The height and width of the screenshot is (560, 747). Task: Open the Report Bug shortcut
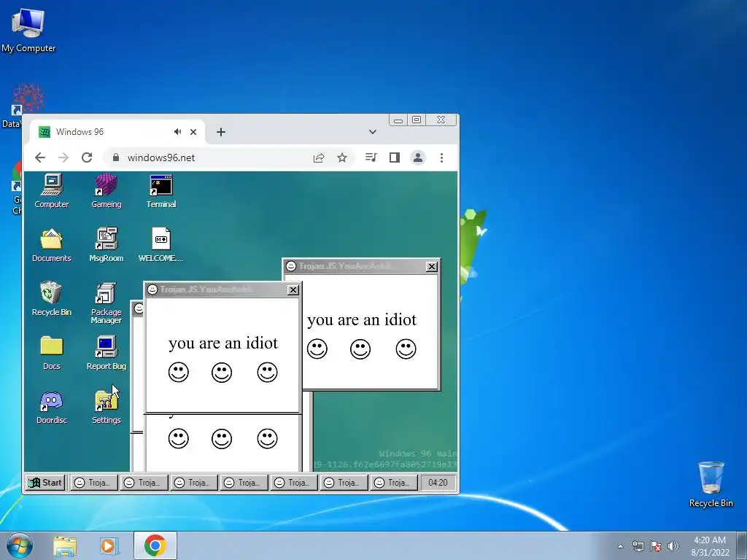pyautogui.click(x=107, y=353)
